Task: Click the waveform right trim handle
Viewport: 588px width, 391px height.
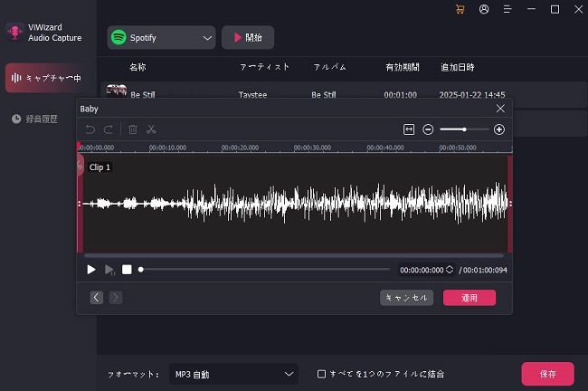Action: (510, 204)
